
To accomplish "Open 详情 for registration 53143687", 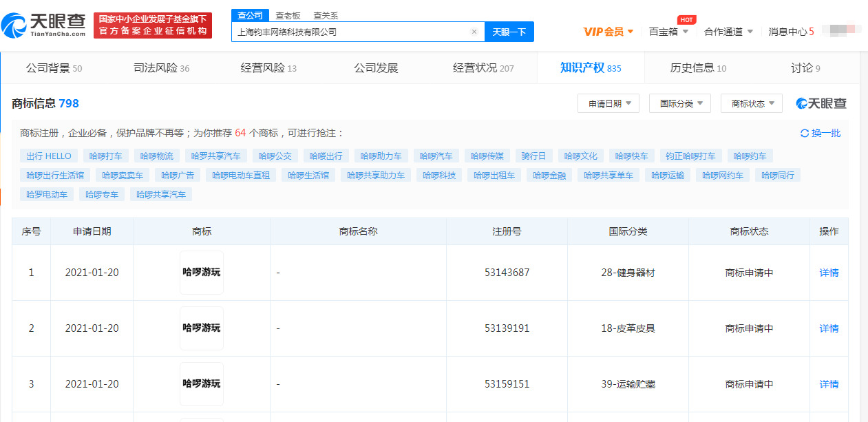I will pos(829,273).
